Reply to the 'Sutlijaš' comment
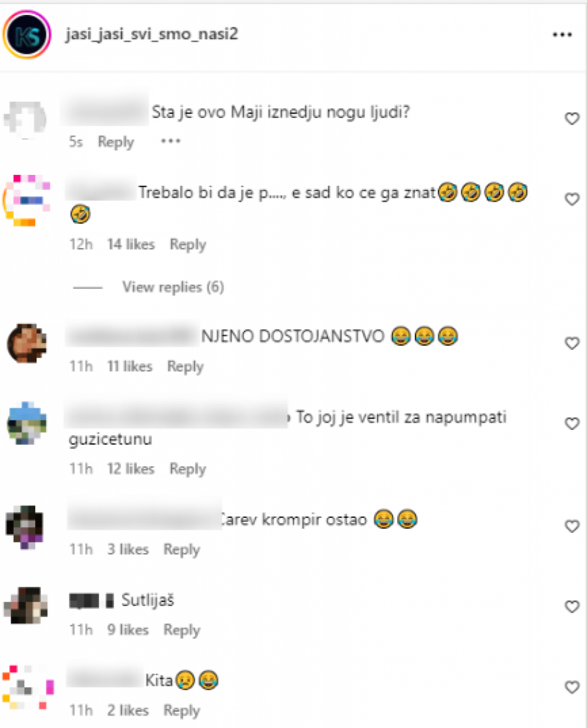 [x=181, y=630]
